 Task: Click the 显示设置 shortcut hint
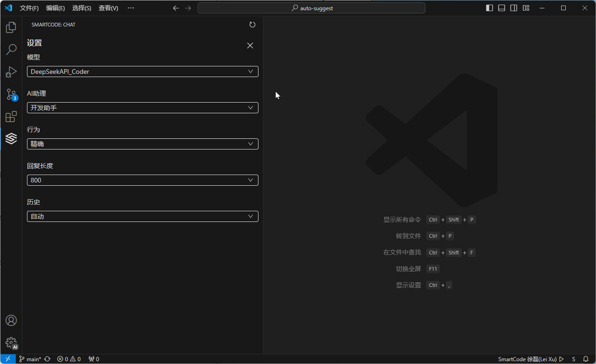click(408, 285)
